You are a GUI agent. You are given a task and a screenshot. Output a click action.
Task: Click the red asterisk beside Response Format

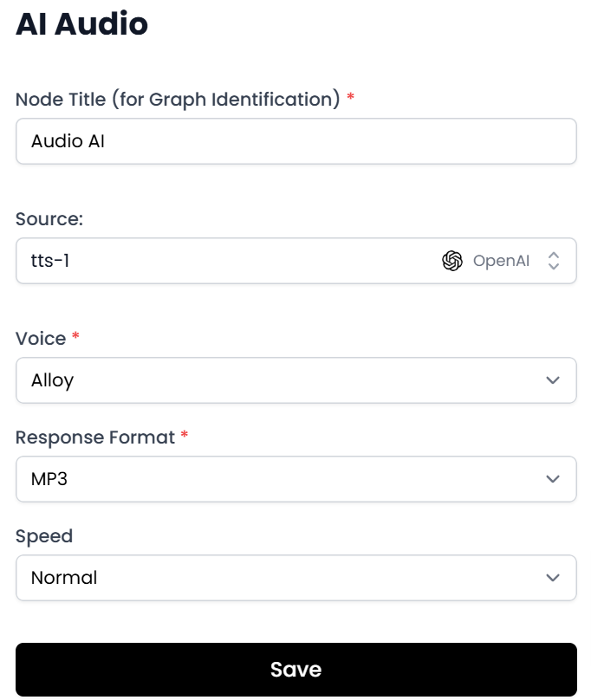click(x=184, y=437)
